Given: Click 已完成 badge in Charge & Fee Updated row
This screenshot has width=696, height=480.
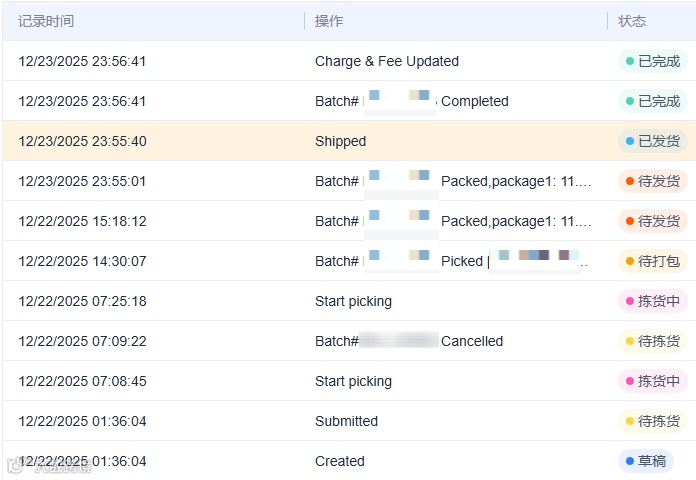Looking at the screenshot, I should pyautogui.click(x=652, y=61).
